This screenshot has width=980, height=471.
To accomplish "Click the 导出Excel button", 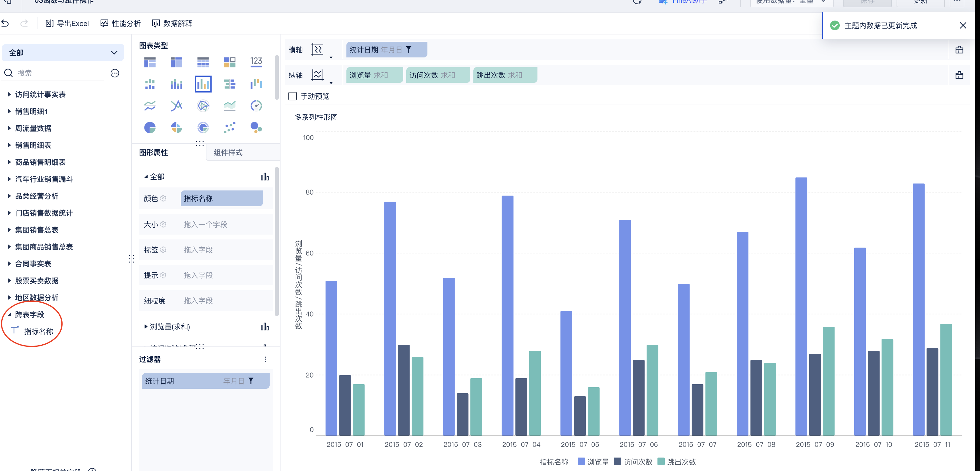I will 67,24.
